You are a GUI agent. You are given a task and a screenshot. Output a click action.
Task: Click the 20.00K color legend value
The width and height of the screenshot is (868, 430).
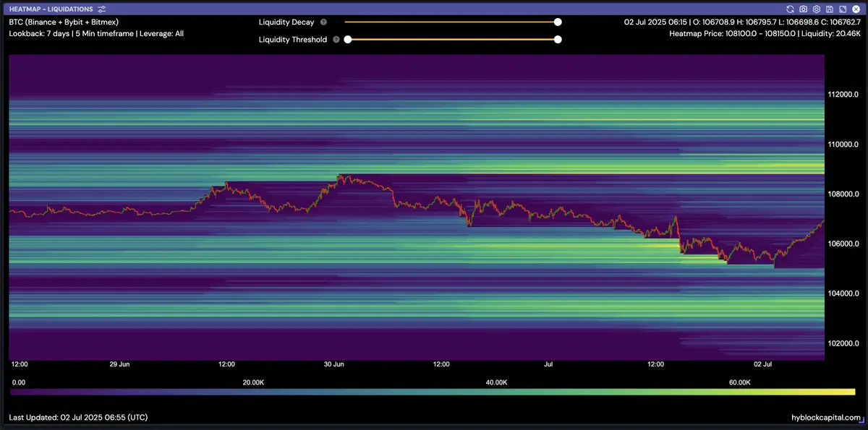coord(253,382)
